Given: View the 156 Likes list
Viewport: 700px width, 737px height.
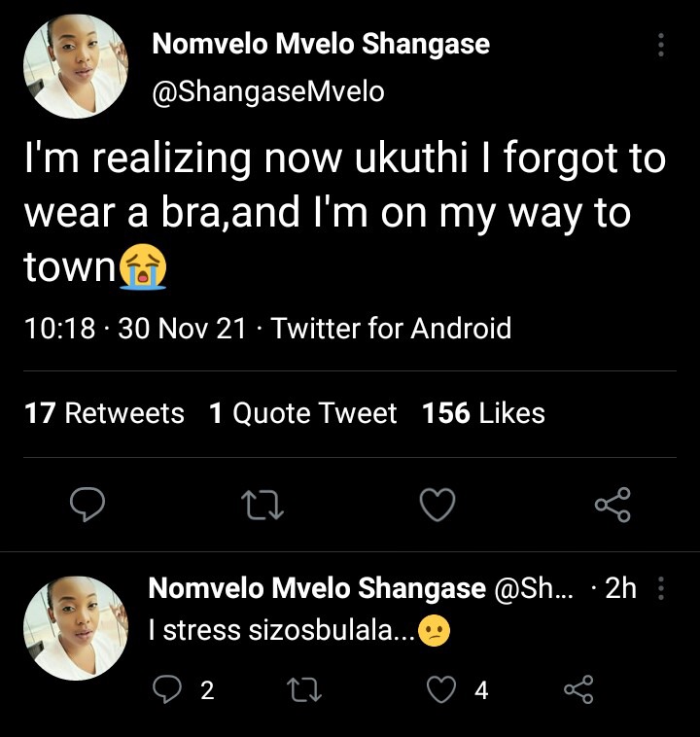Looking at the screenshot, I should [483, 413].
